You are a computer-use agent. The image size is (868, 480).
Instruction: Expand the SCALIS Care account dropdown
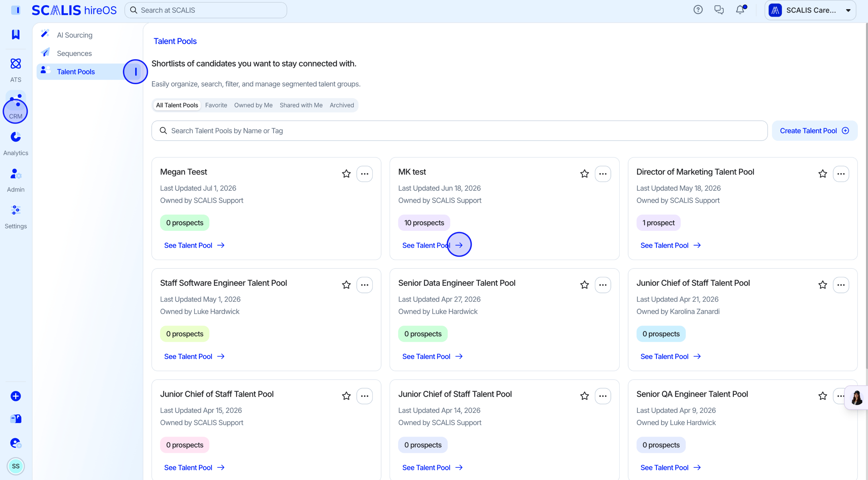810,10
